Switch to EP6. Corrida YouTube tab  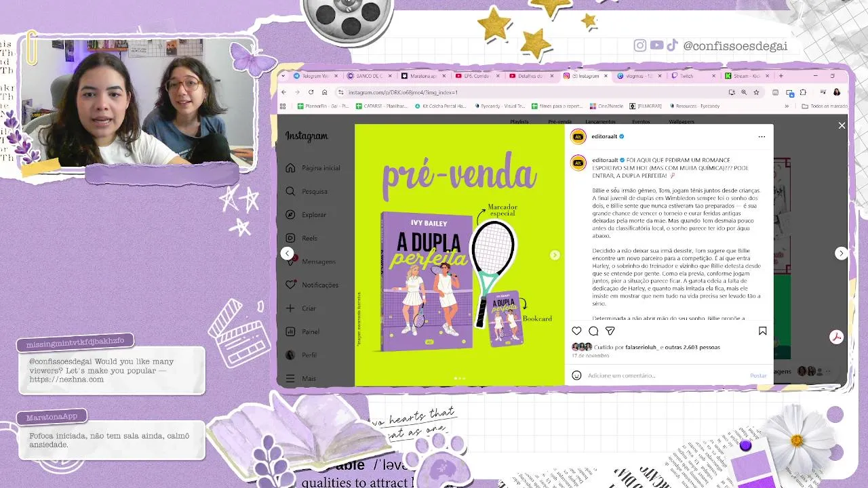(477, 76)
